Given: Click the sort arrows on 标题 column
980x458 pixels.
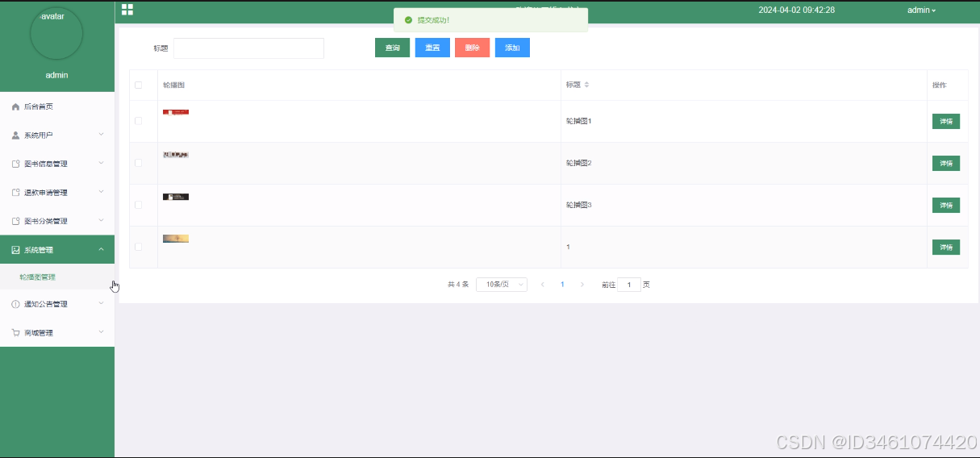Looking at the screenshot, I should click(586, 85).
